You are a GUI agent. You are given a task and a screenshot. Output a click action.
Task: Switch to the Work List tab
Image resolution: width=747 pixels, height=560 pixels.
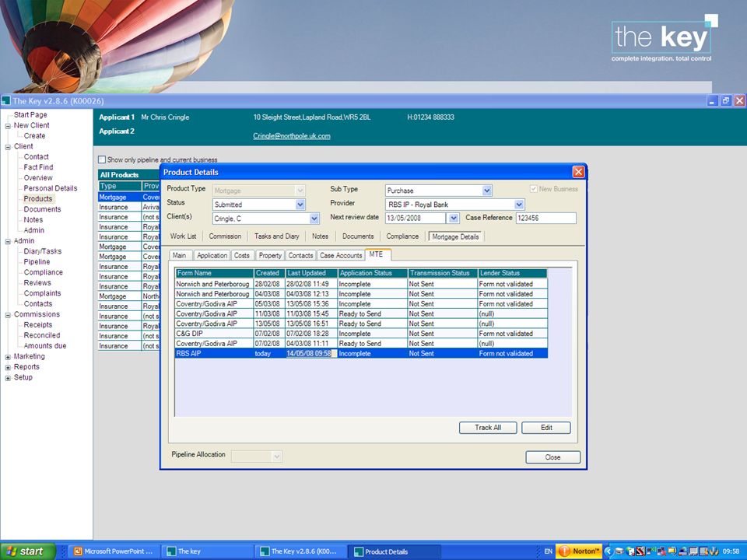click(183, 236)
